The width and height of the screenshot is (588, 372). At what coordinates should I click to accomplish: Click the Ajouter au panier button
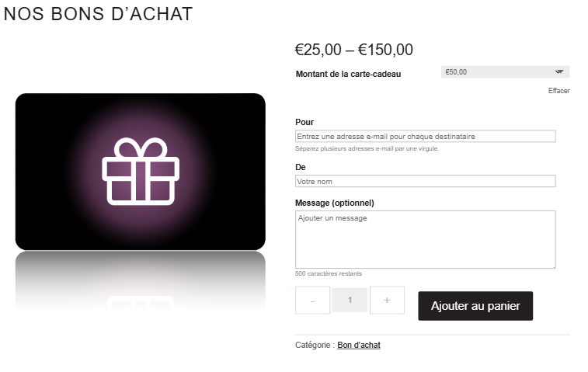click(475, 306)
